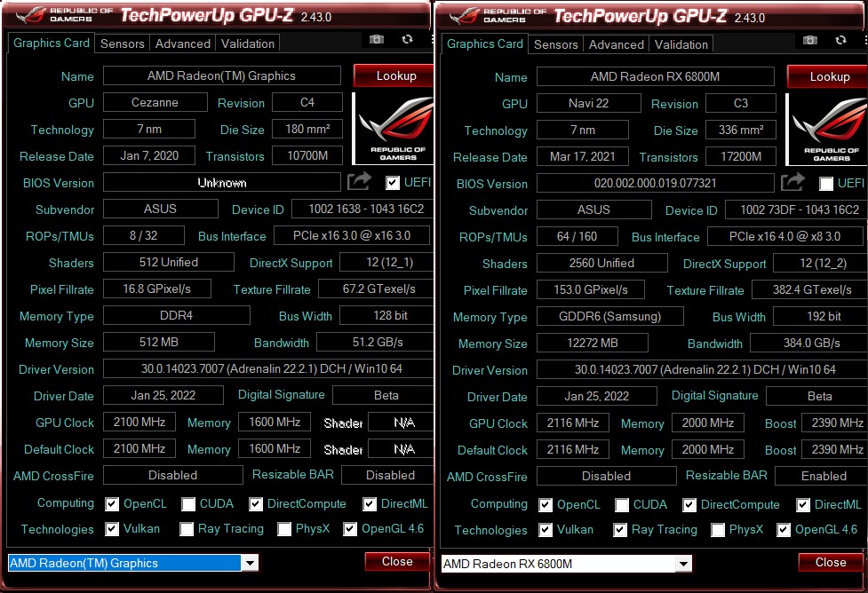Click the BIOS export arrow for the RX 6800M
The height and width of the screenshot is (593, 868).
792,182
